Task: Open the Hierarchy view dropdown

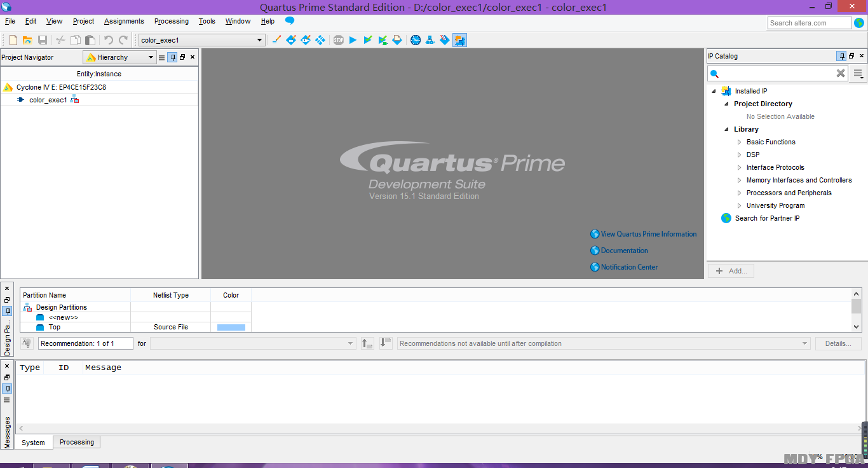Action: [119, 57]
